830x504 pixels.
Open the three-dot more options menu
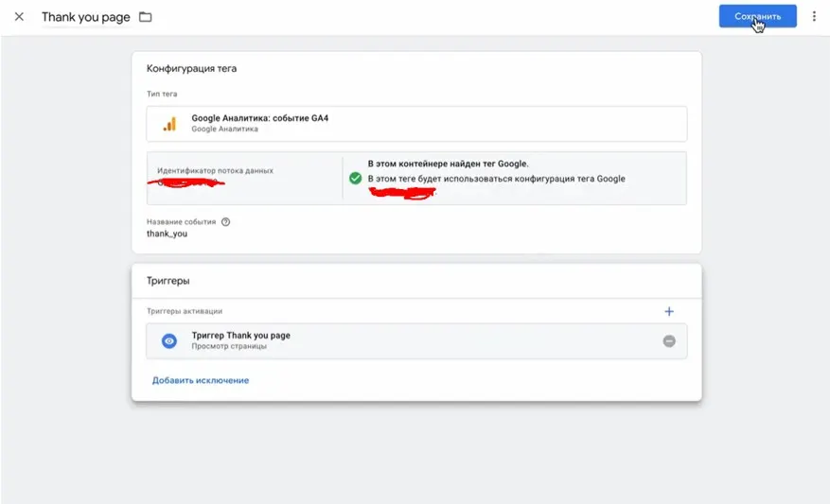click(x=814, y=16)
